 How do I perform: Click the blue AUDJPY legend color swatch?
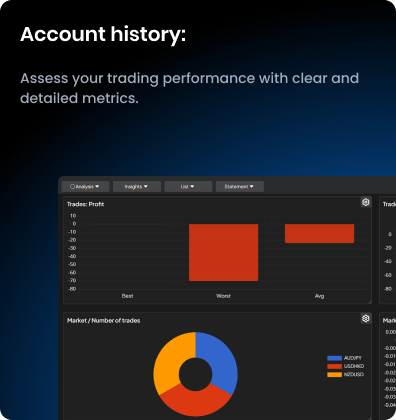pyautogui.click(x=334, y=358)
